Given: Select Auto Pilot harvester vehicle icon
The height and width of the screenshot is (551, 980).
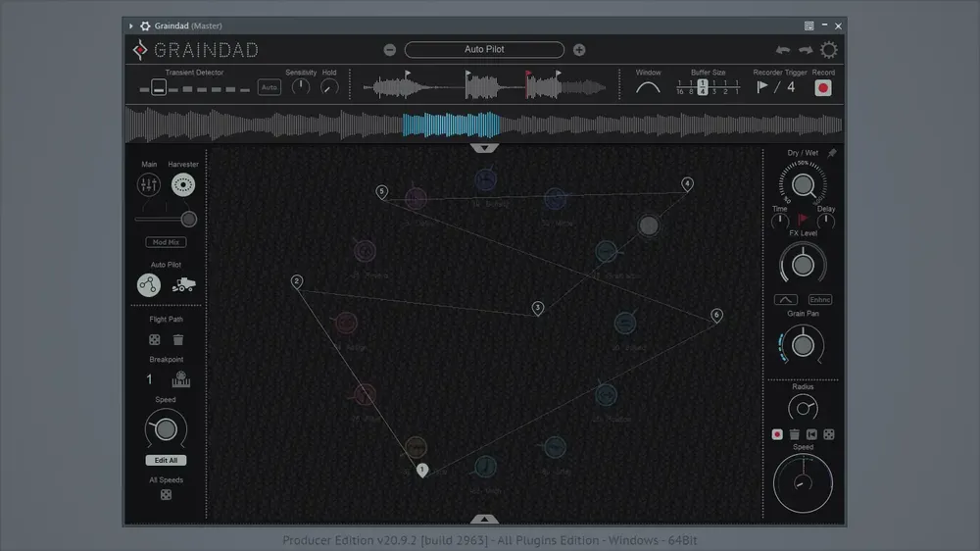Looking at the screenshot, I should click(x=184, y=284).
